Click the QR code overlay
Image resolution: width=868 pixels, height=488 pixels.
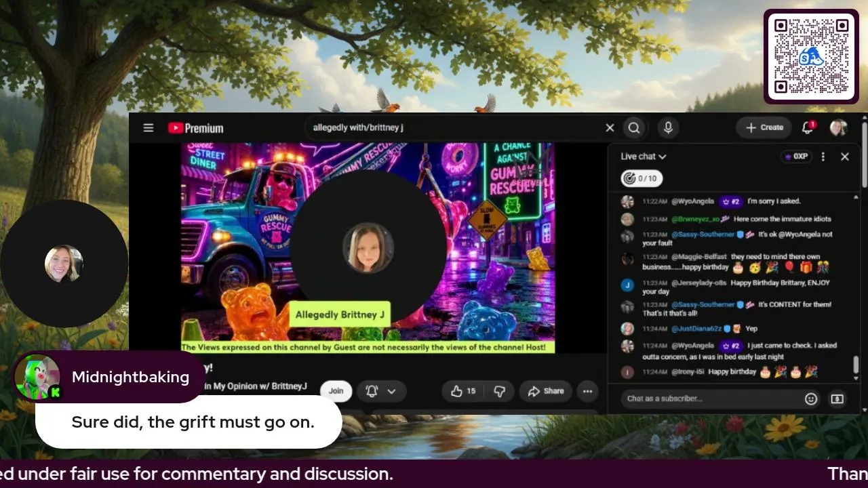[811, 56]
